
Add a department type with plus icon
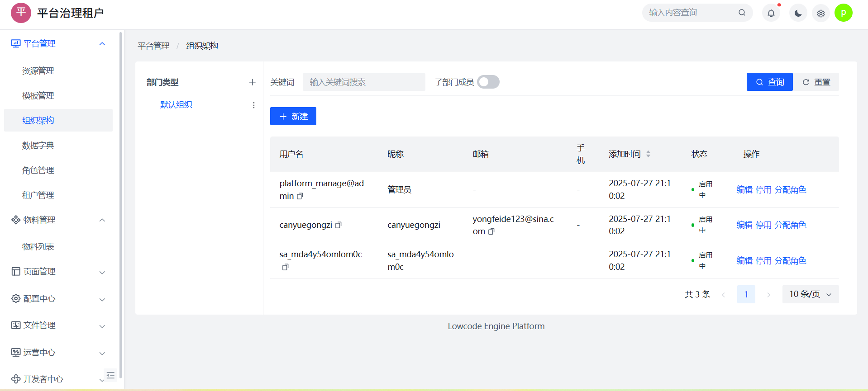(x=252, y=82)
